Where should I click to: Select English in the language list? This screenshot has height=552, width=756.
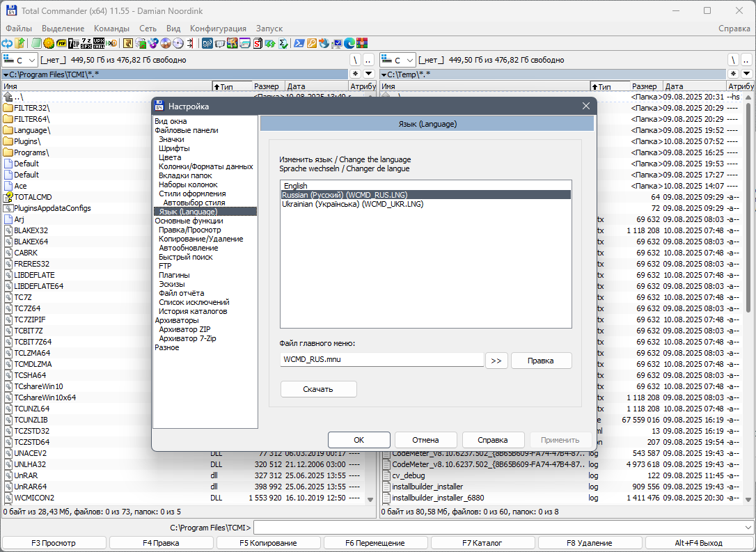pyautogui.click(x=426, y=186)
